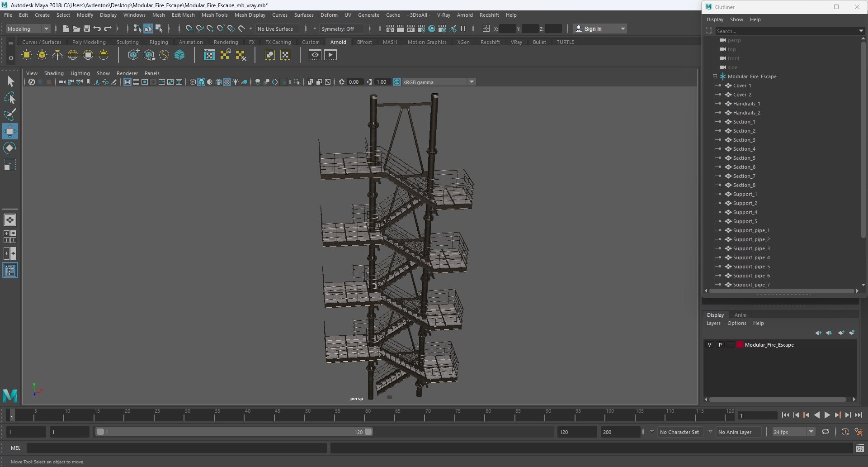Create an Arnold area light from the shelf
Image resolution: width=868 pixels, height=467 pixels.
[x=27, y=55]
